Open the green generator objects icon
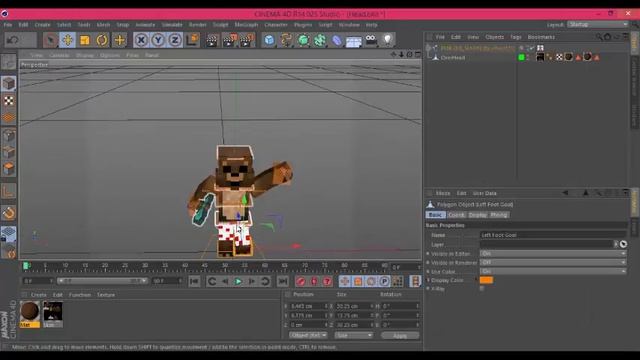Image resolution: width=640 pixels, height=360 pixels. 303,40
